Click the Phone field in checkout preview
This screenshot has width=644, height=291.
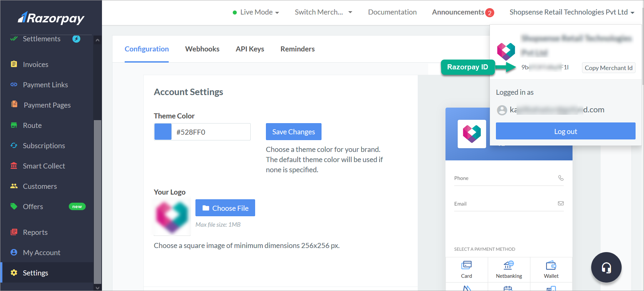pyautogui.click(x=509, y=178)
